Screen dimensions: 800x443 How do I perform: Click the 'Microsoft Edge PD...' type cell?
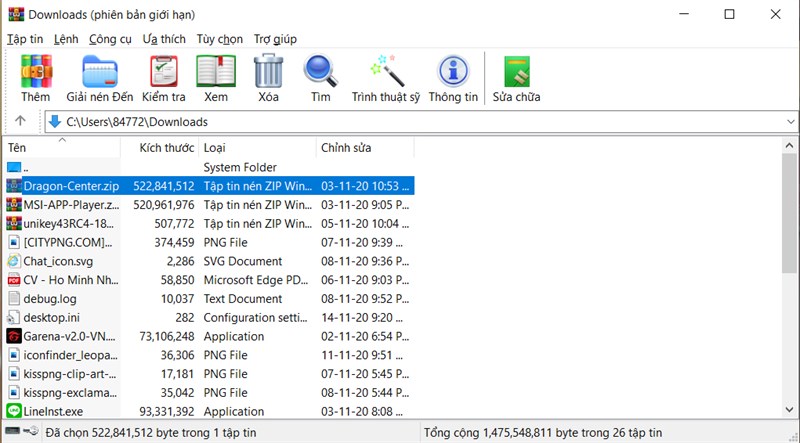click(256, 280)
